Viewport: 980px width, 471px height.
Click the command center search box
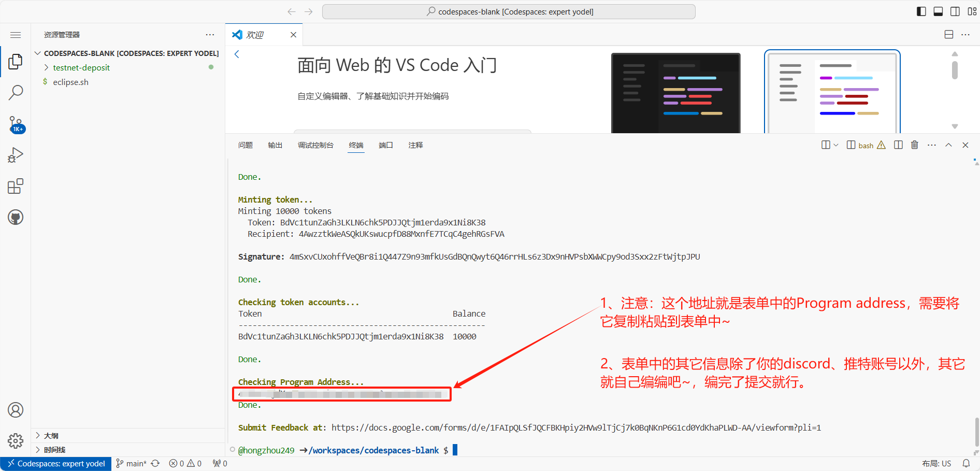click(x=509, y=11)
